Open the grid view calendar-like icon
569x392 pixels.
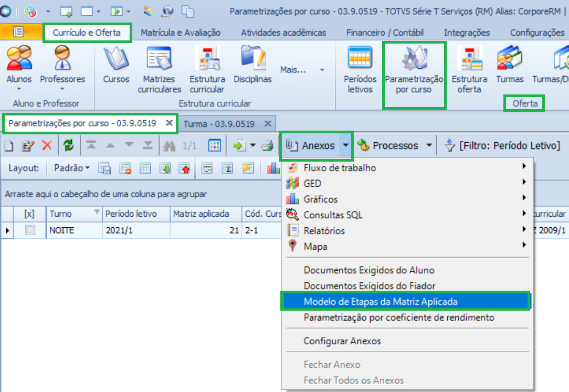pos(215,146)
